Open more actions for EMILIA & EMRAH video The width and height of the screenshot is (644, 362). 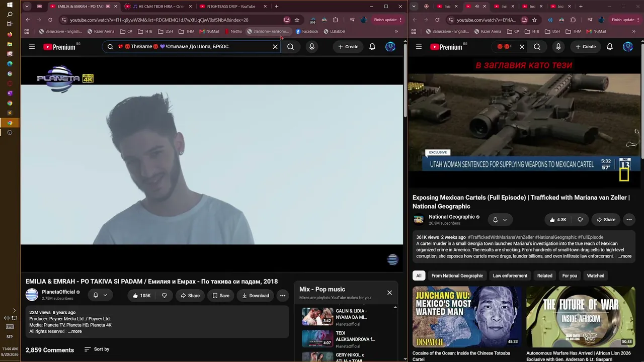point(283,296)
